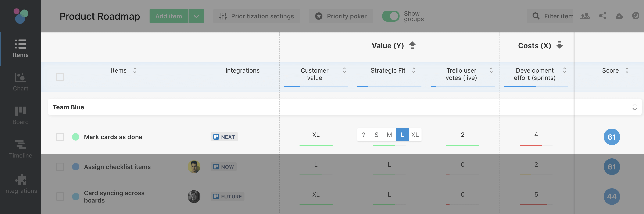Click the cloud download icon
The image size is (644, 214).
619,16
